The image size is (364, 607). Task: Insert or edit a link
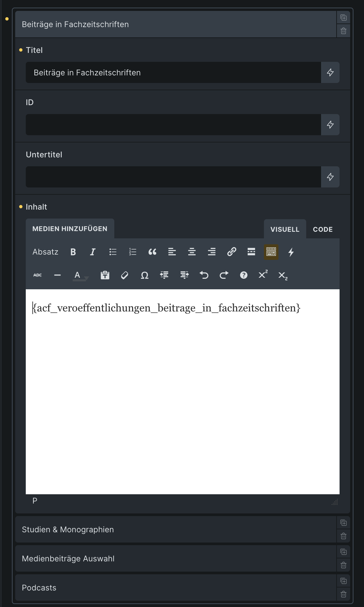(x=232, y=252)
